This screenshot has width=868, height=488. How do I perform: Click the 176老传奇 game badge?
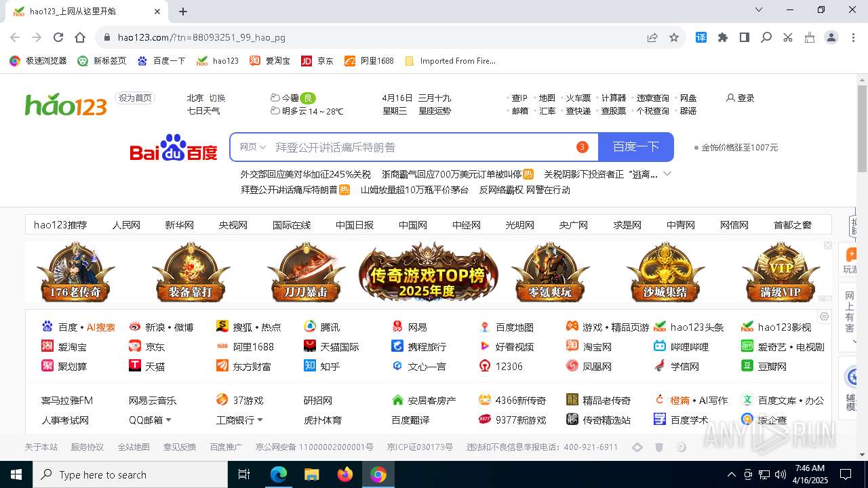[75, 272]
